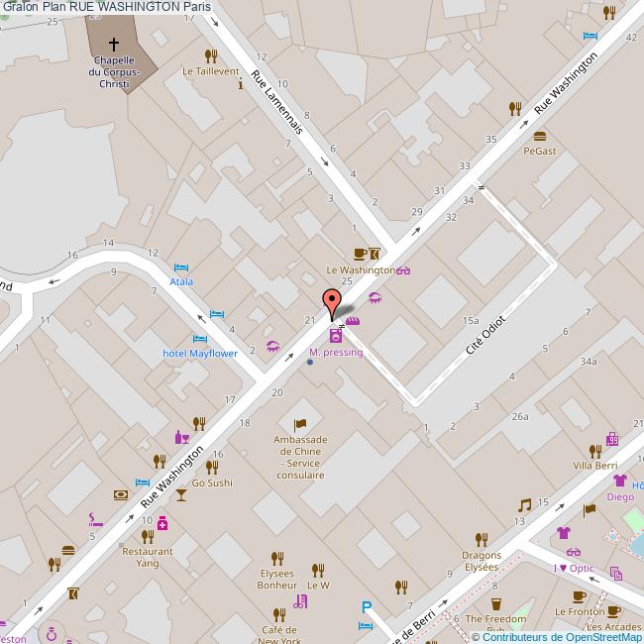Click the Atala hotel bed icon
Viewport: 644px width, 644px height.
point(180,268)
